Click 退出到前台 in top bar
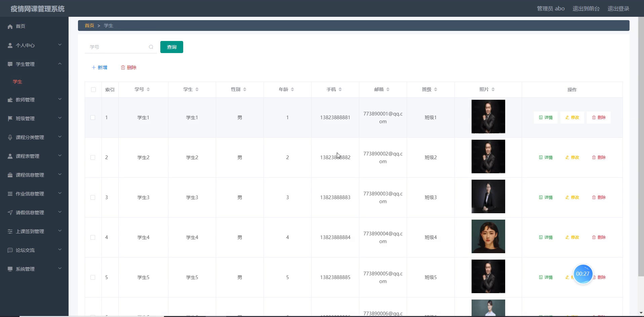This screenshot has height=317, width=644. point(586,9)
